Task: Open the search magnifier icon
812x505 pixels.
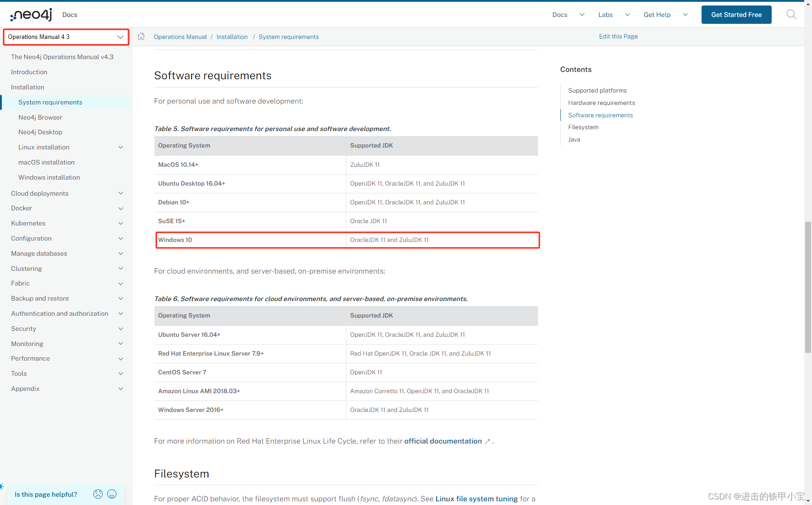Action: pos(791,15)
